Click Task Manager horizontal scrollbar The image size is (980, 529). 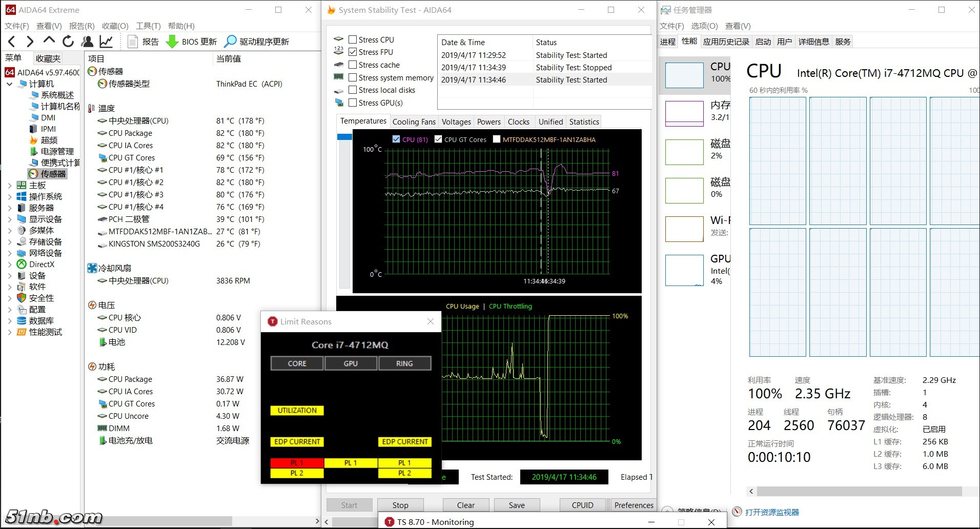click(859, 491)
